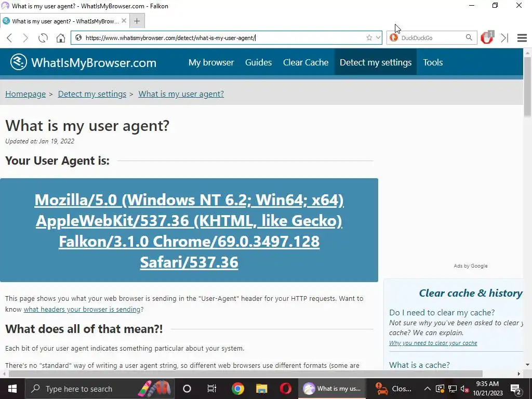
Task: Click 'What is a cache?' heading
Action: (419, 365)
